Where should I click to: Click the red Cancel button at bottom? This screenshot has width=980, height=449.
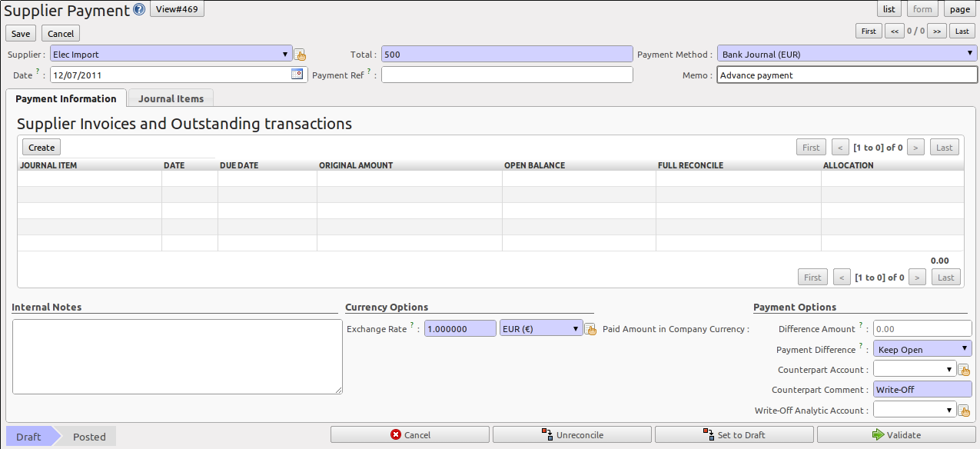[410, 435]
